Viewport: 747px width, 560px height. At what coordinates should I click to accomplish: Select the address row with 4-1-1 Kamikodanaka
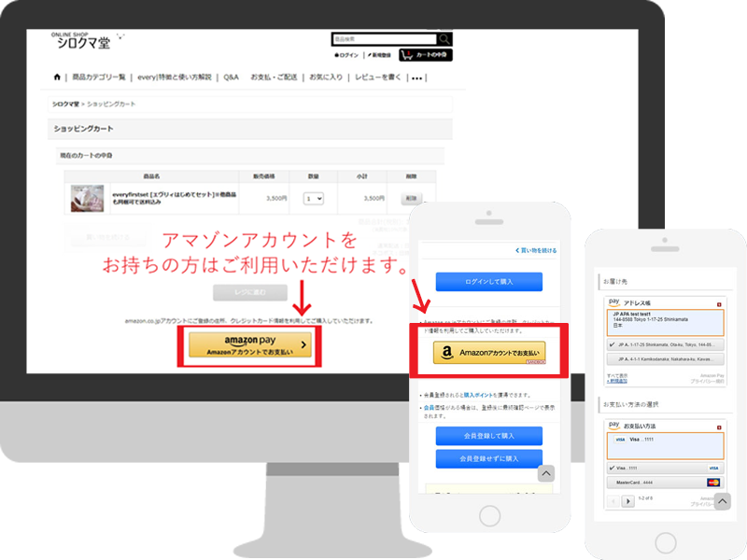(666, 359)
